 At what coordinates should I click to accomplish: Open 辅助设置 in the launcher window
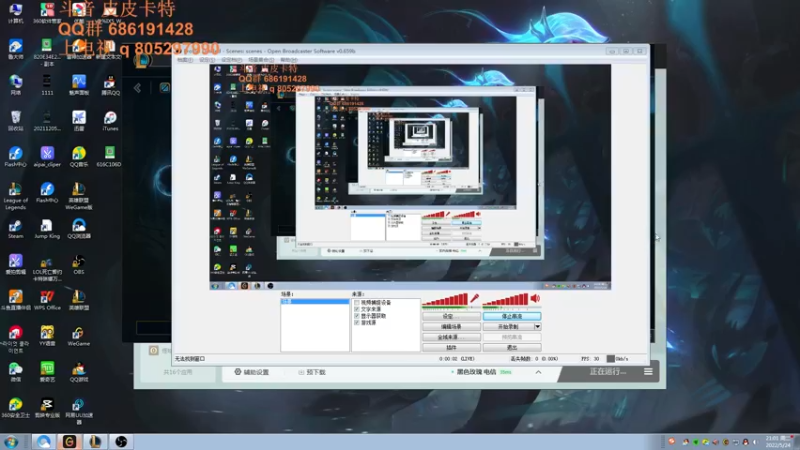pos(252,372)
